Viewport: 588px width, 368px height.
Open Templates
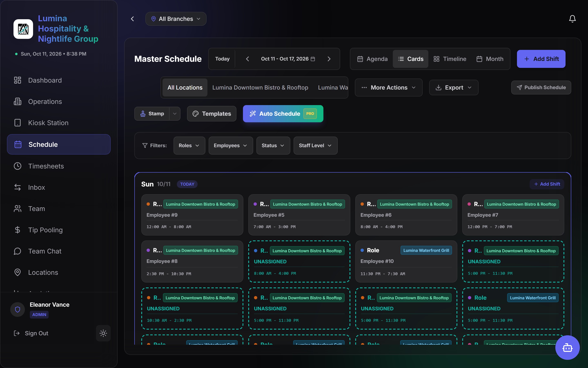coord(212,114)
